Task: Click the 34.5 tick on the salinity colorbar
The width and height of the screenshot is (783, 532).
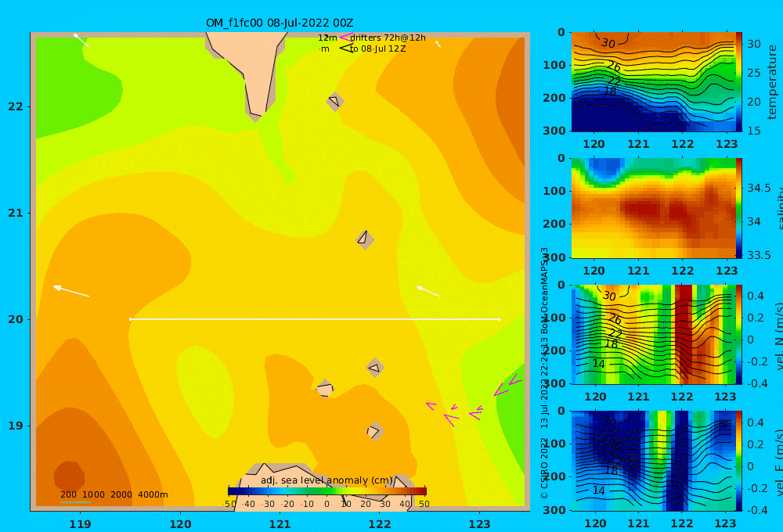Action: pyautogui.click(x=759, y=188)
